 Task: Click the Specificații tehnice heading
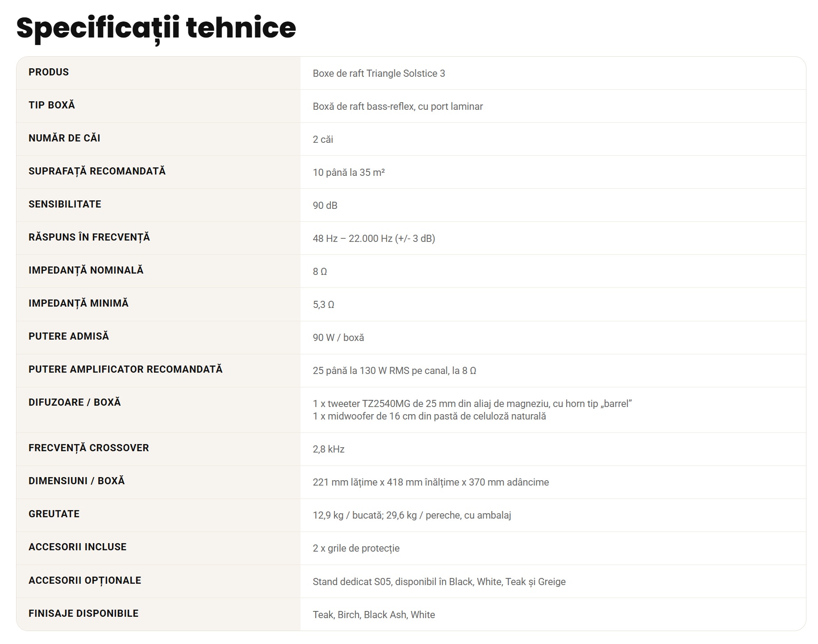(156, 29)
